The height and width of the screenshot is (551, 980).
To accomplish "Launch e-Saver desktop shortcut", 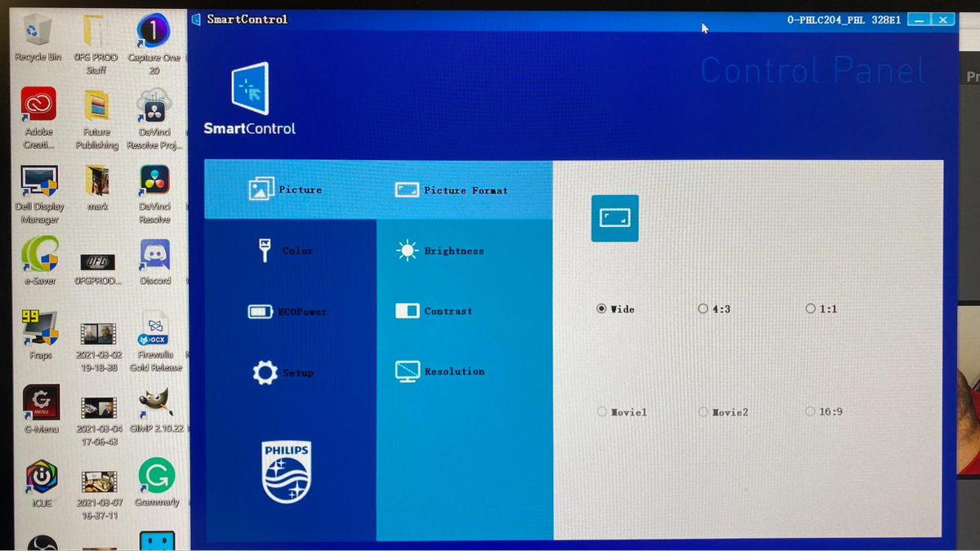I will [40, 261].
